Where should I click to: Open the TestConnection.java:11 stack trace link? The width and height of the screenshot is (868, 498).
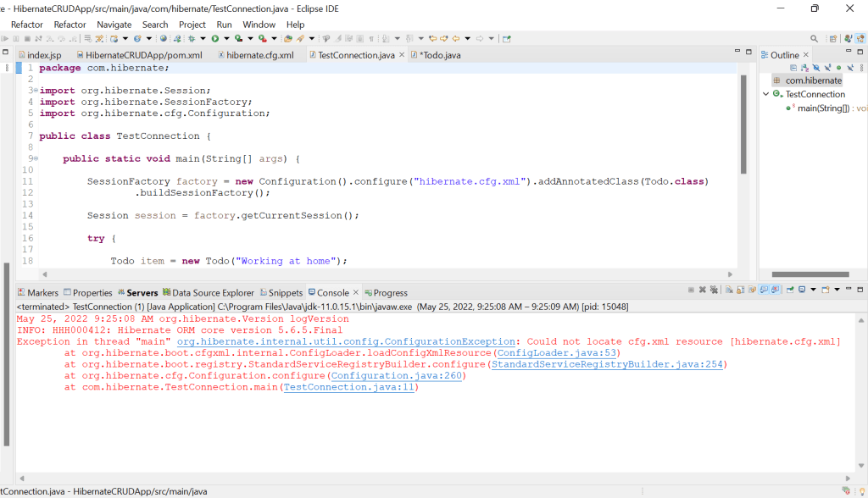point(348,387)
